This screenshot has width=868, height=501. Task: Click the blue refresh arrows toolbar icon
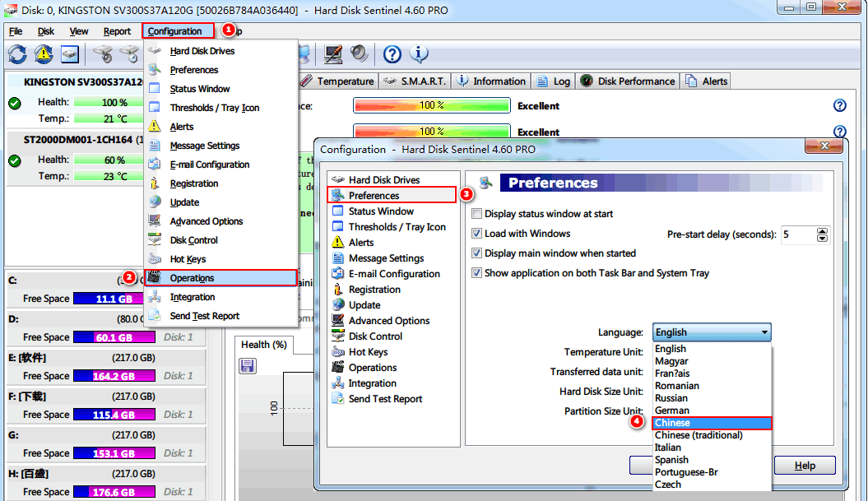tap(17, 54)
